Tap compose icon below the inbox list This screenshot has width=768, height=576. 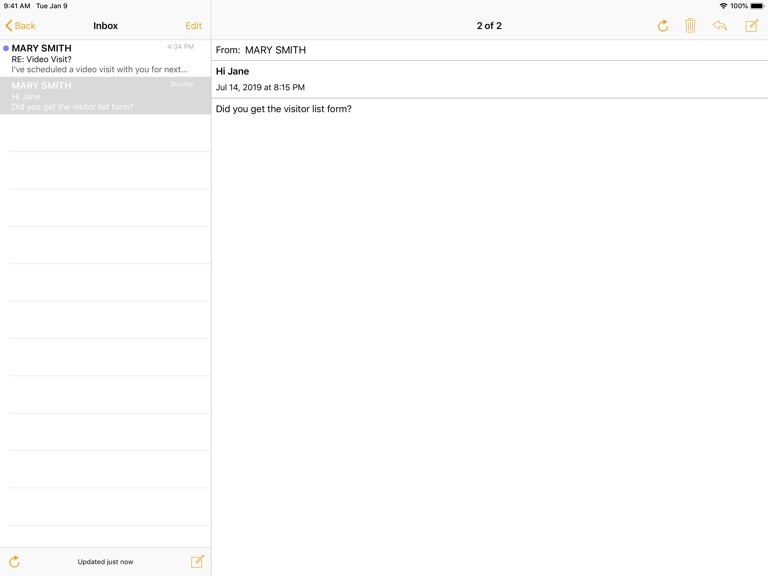(197, 562)
